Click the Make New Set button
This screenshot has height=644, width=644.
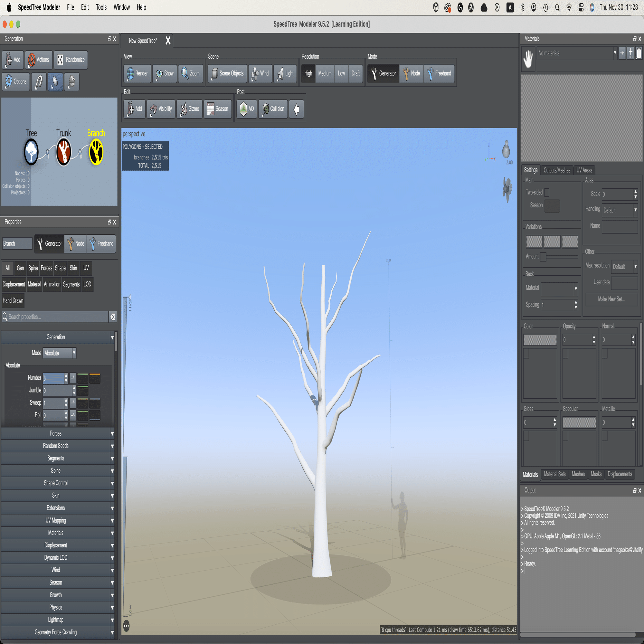click(611, 299)
